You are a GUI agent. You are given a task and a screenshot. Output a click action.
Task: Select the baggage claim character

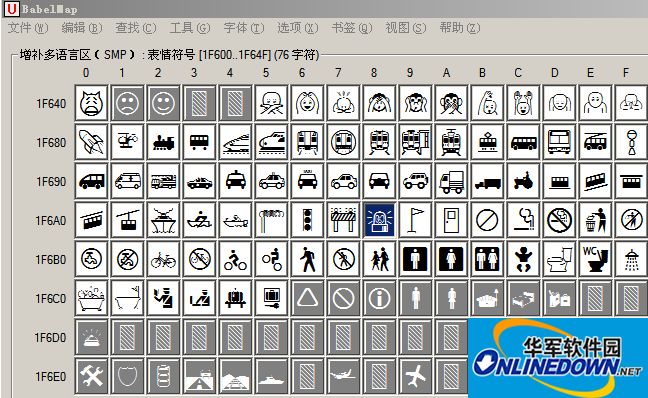(x=235, y=298)
